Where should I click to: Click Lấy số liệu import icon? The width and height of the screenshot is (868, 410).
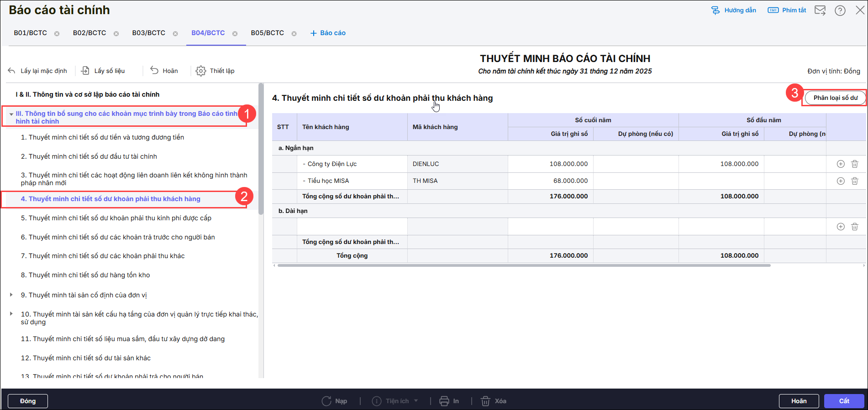[x=85, y=71]
